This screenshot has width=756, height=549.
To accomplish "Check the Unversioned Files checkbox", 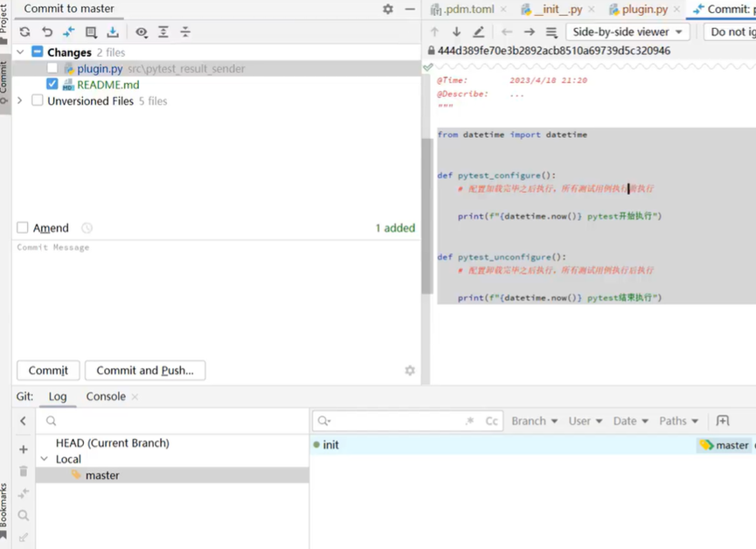I will click(x=38, y=101).
